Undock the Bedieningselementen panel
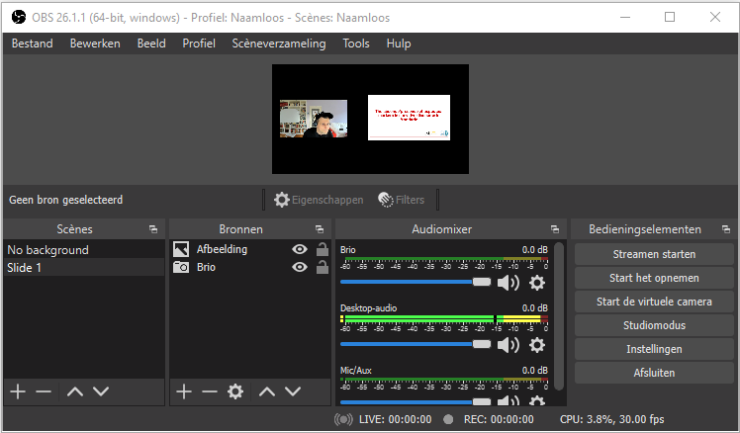 click(726, 229)
